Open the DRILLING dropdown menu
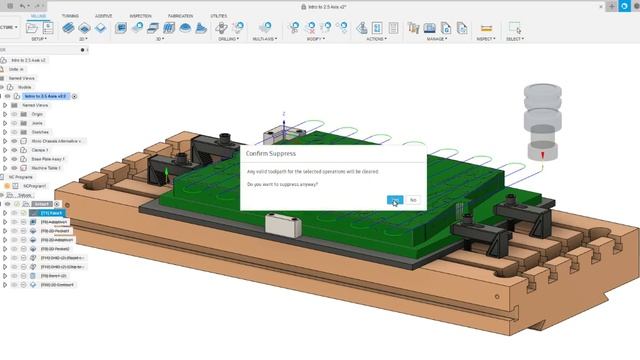The image size is (640, 360). [229, 39]
